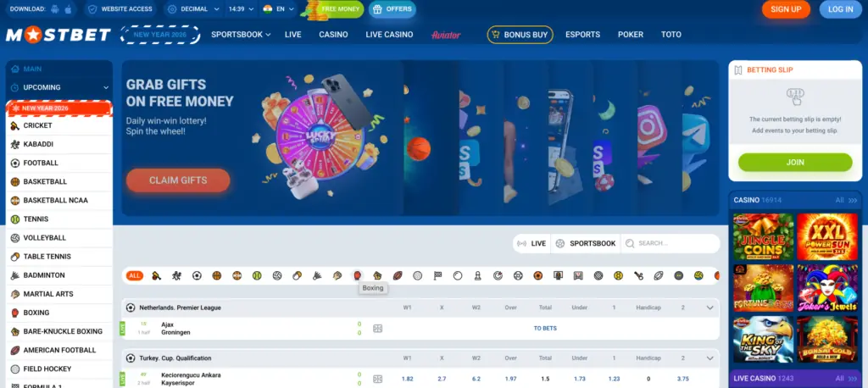Filter events by martial arts icon in filter row

tap(337, 275)
